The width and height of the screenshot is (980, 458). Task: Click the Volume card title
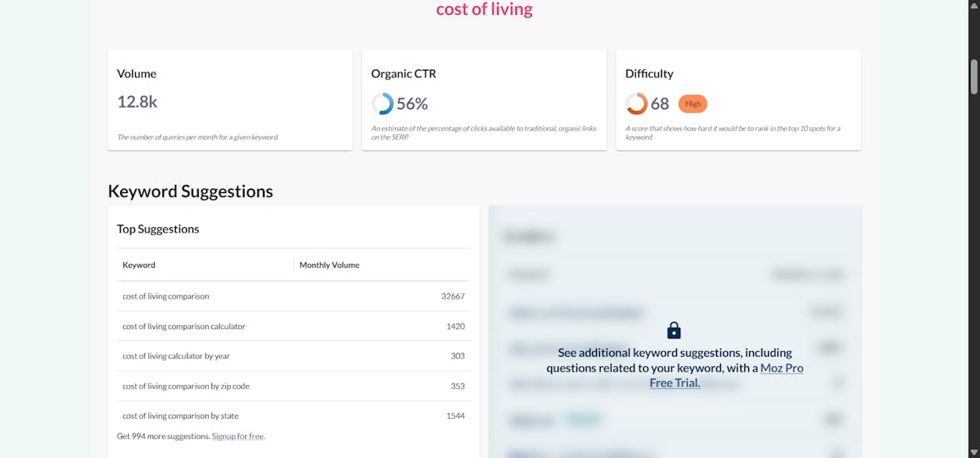(137, 74)
